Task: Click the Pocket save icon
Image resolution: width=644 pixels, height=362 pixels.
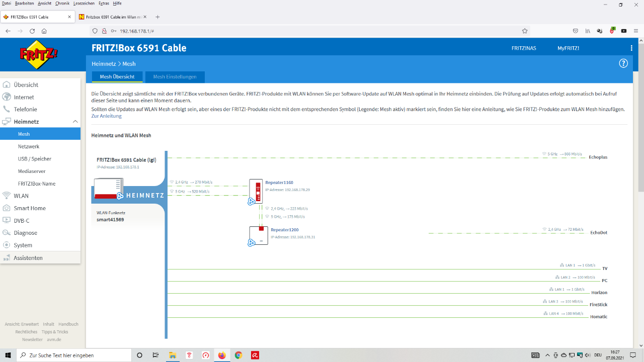Action: tap(576, 31)
